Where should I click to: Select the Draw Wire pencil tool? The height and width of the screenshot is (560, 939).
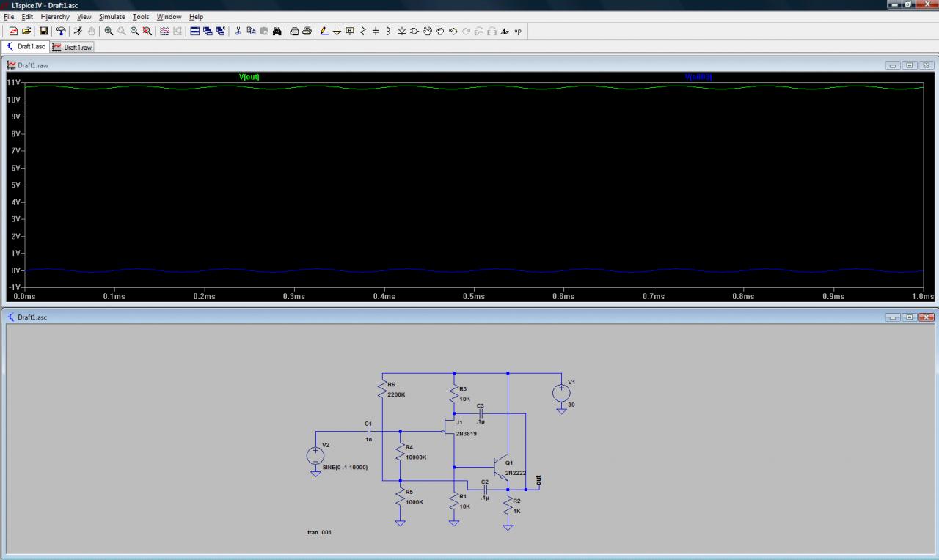coord(324,31)
